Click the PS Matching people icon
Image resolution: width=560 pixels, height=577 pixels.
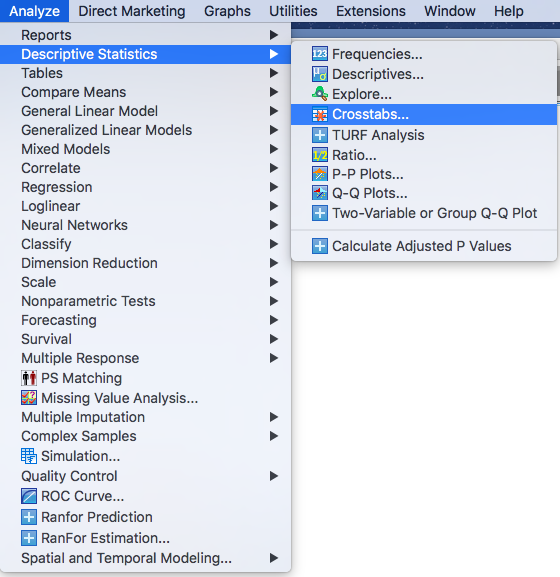29,378
